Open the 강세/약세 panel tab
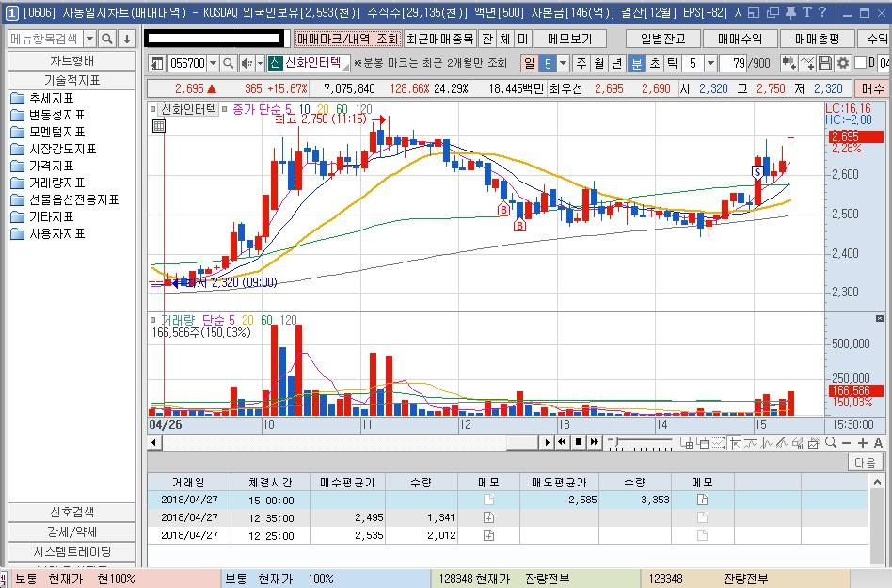 72,532
